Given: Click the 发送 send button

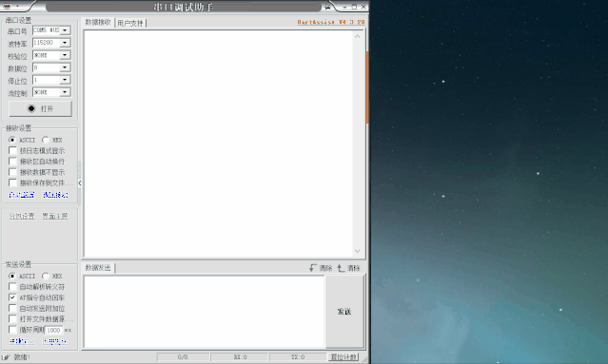Looking at the screenshot, I should (344, 312).
